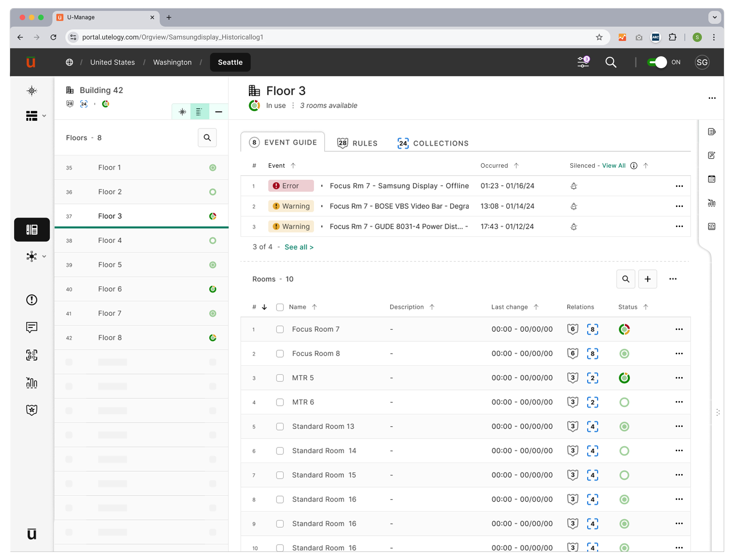Click View All silenced link
This screenshot has height=560, width=734.
(x=614, y=166)
